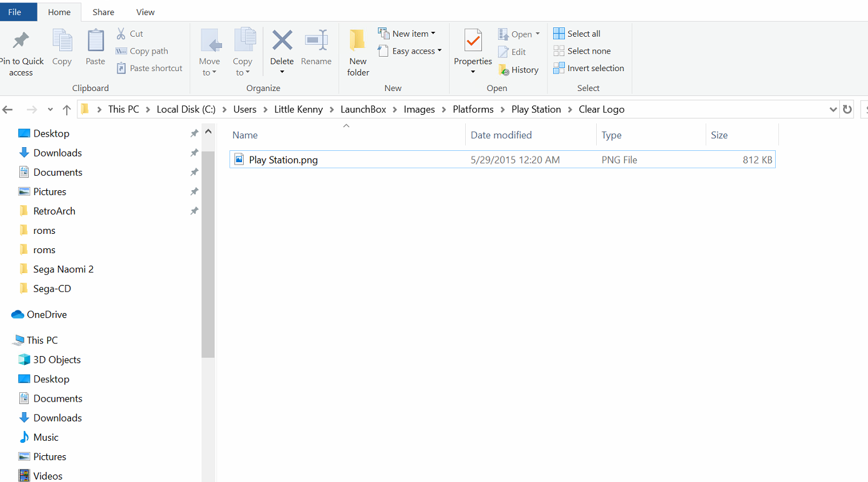This screenshot has width=868, height=482.
Task: Click Paste shortcut in ribbon
Action: click(150, 69)
